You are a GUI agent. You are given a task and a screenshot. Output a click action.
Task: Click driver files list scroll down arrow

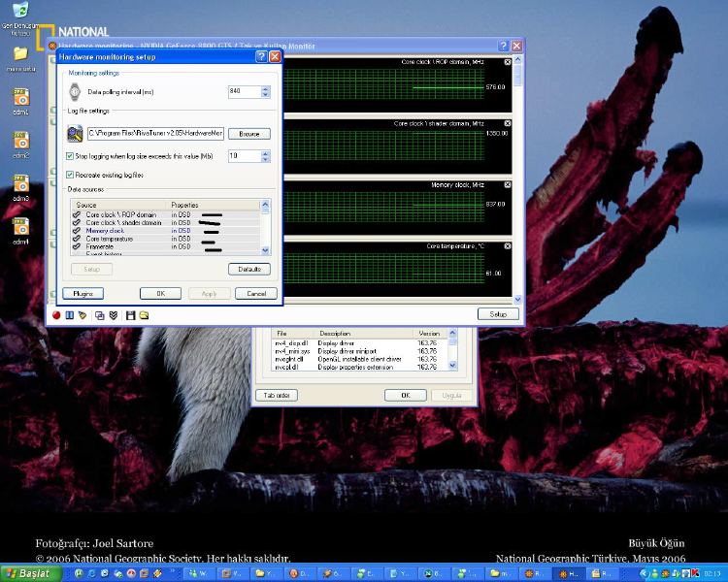point(453,366)
